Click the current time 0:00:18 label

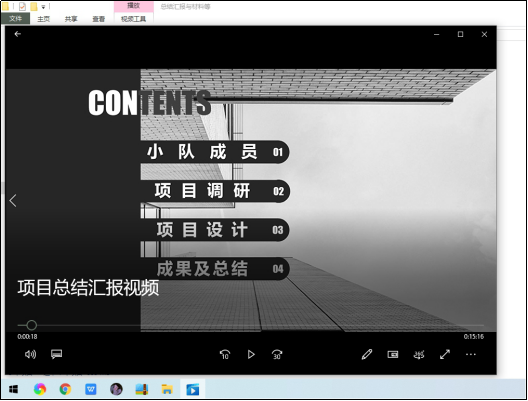tap(27, 336)
